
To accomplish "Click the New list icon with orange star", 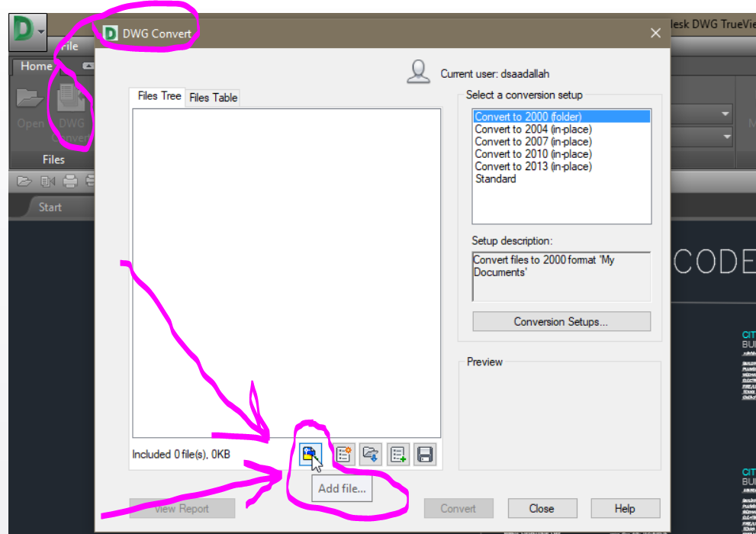I will [x=344, y=454].
